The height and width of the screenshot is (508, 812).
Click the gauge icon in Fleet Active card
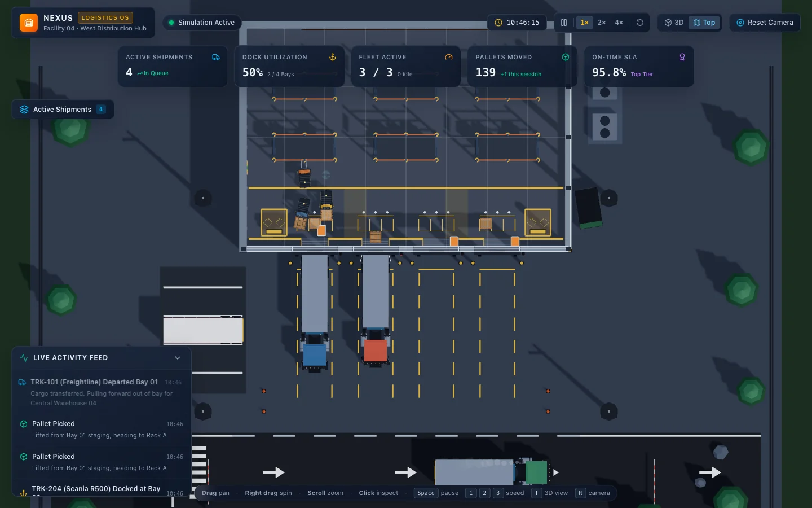click(449, 57)
